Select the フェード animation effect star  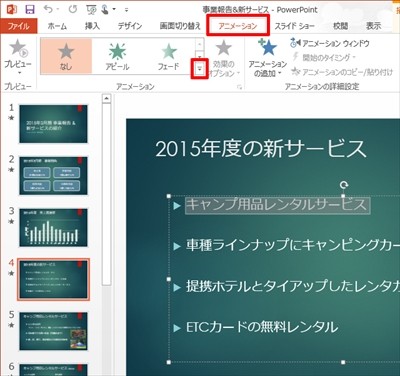(169, 52)
